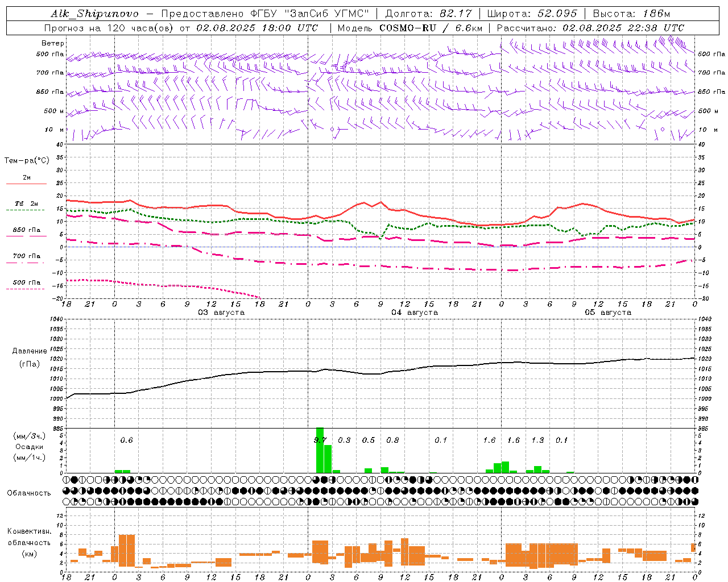The height and width of the screenshot is (582, 728).
Task: Click the 05 августа date label
Action: coord(608,313)
